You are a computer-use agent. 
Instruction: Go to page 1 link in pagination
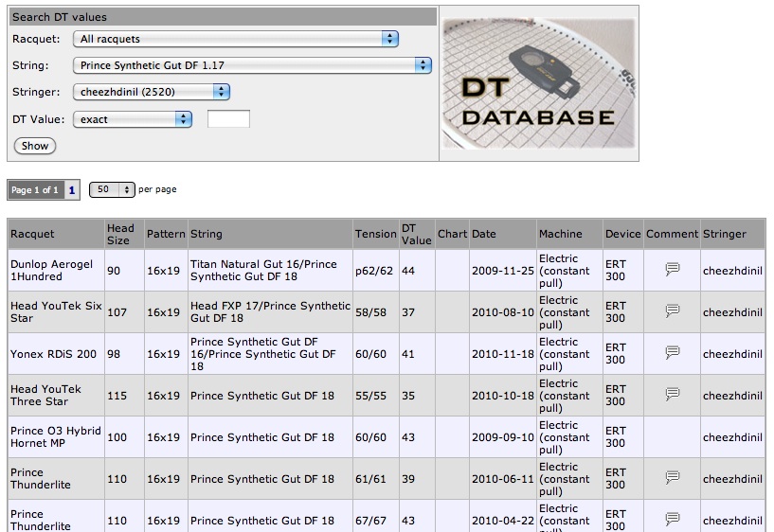(72, 190)
